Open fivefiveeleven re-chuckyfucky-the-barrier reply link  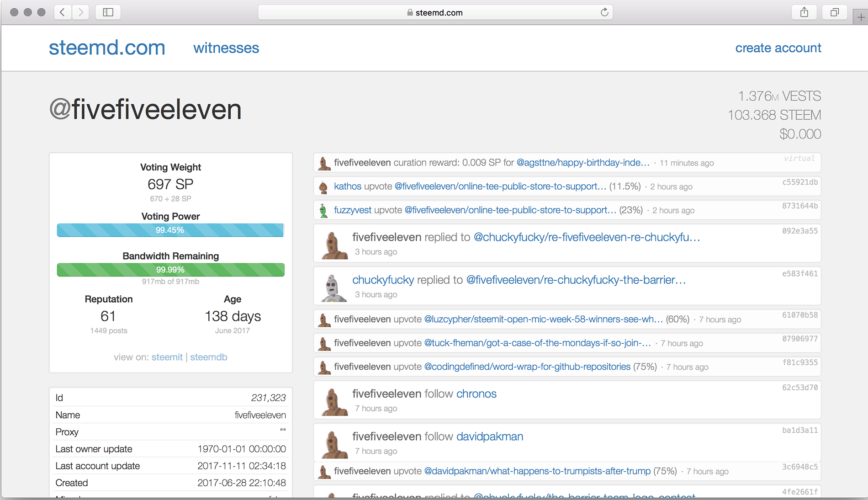576,280
